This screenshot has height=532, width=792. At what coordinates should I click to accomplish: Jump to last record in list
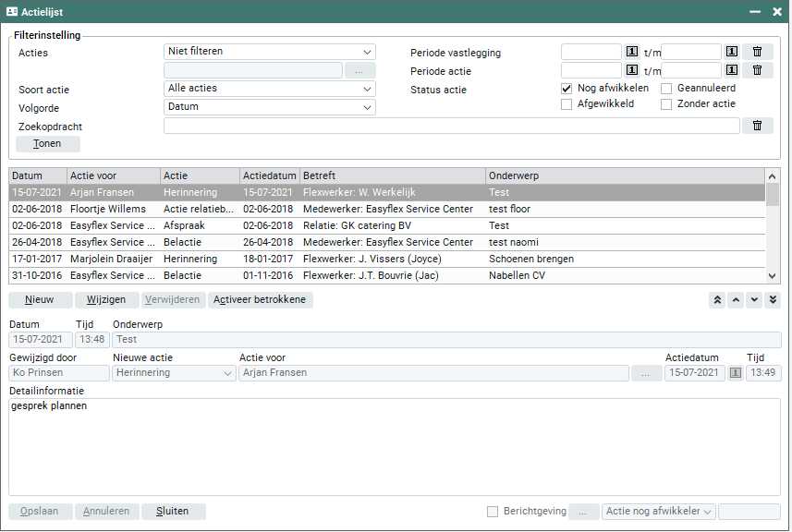[773, 299]
